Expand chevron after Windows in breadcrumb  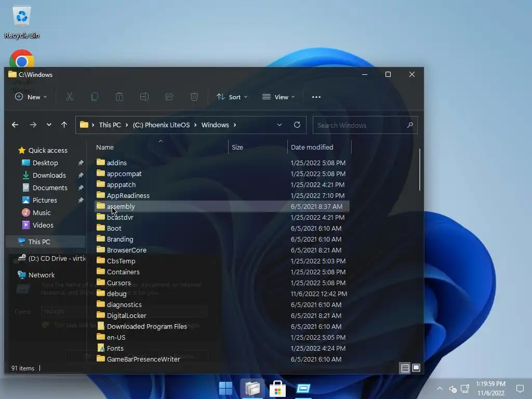coord(235,125)
